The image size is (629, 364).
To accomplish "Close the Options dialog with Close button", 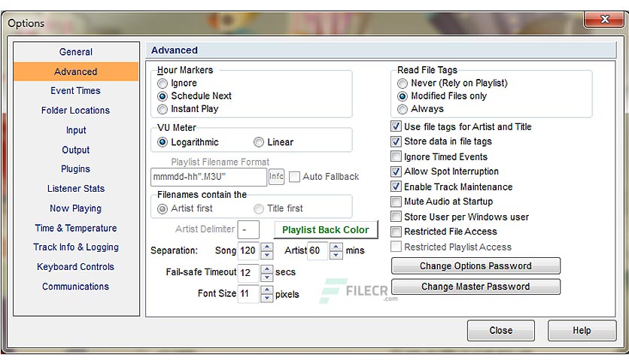I will point(500,330).
